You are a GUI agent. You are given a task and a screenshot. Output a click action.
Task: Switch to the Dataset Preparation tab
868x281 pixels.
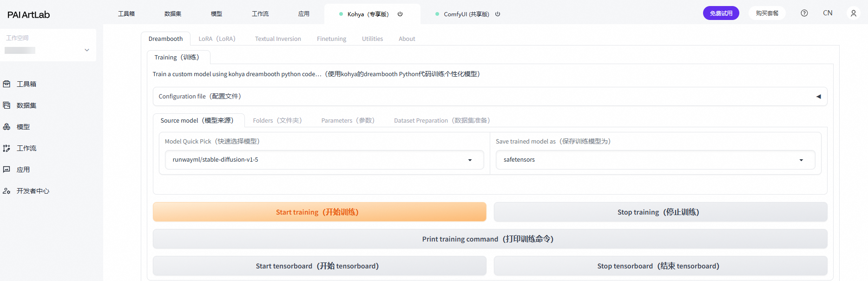click(442, 121)
